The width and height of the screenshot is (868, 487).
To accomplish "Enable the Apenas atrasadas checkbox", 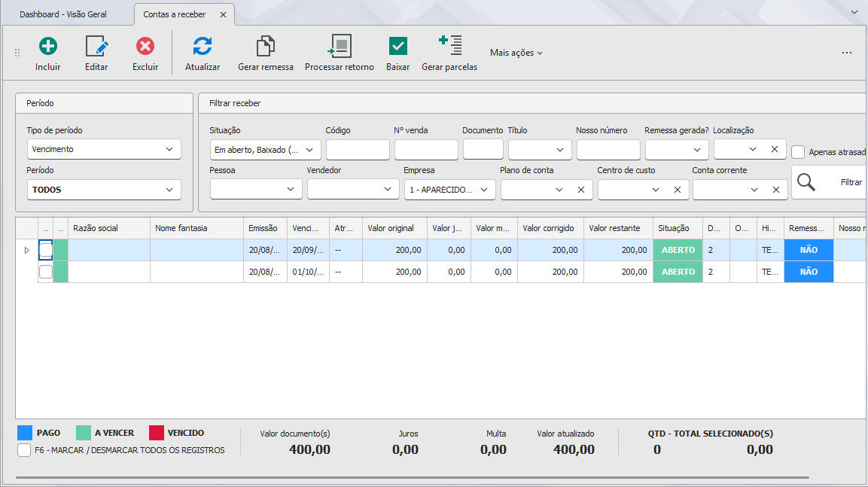I will [x=798, y=151].
